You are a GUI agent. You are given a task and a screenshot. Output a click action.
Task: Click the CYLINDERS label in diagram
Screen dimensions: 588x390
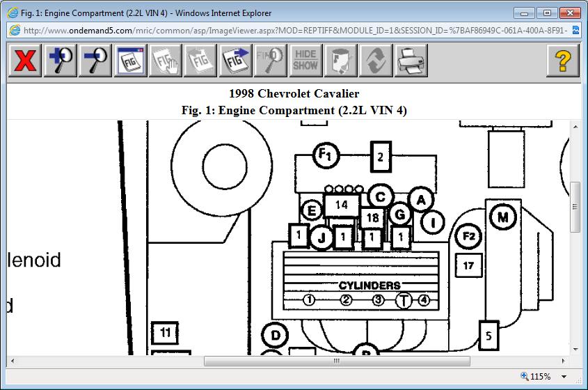pyautogui.click(x=370, y=286)
